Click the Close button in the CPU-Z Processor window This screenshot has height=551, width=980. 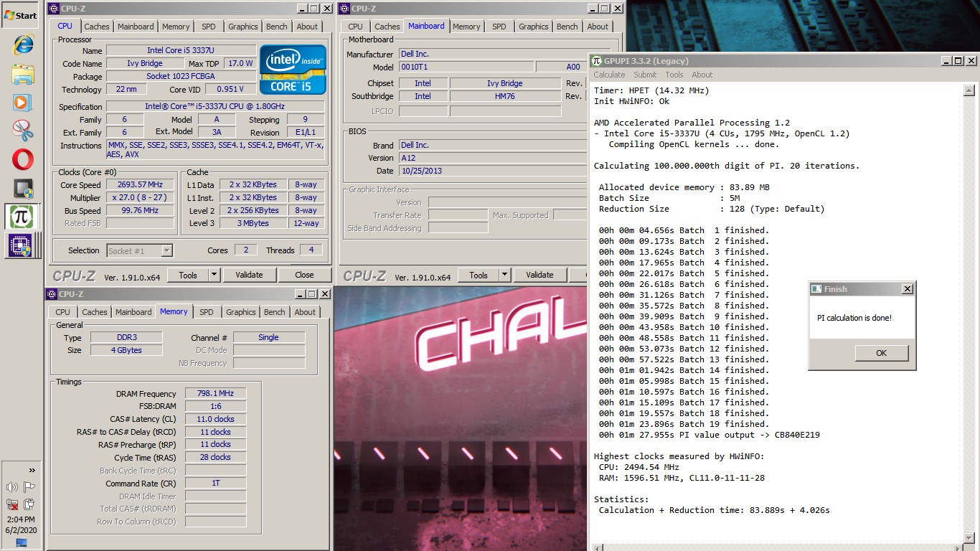[304, 275]
